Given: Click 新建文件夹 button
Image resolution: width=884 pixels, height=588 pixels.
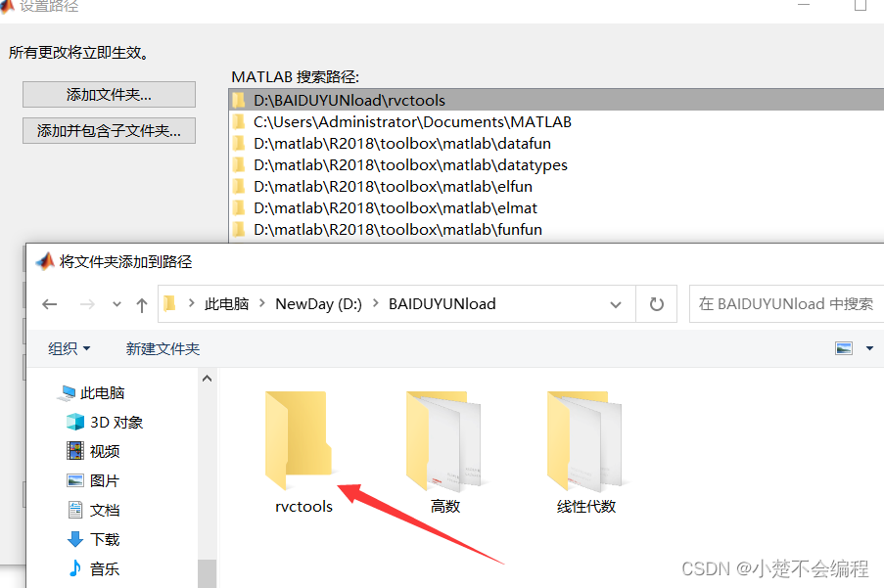Looking at the screenshot, I should (163, 348).
